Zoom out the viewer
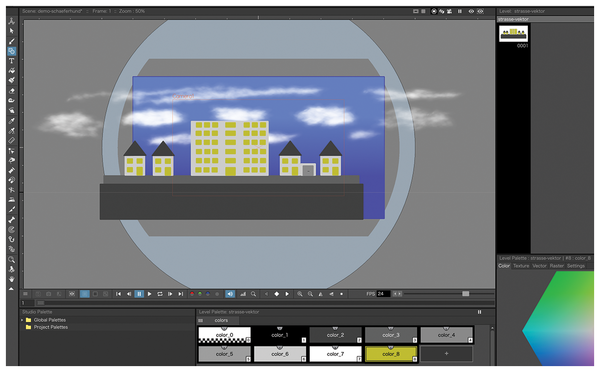 tap(310, 294)
